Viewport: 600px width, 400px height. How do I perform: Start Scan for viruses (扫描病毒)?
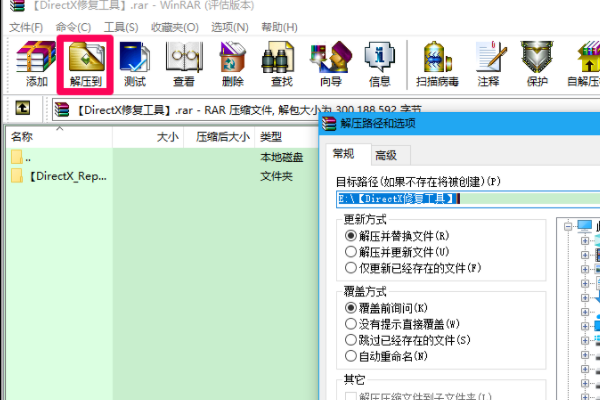click(x=437, y=64)
